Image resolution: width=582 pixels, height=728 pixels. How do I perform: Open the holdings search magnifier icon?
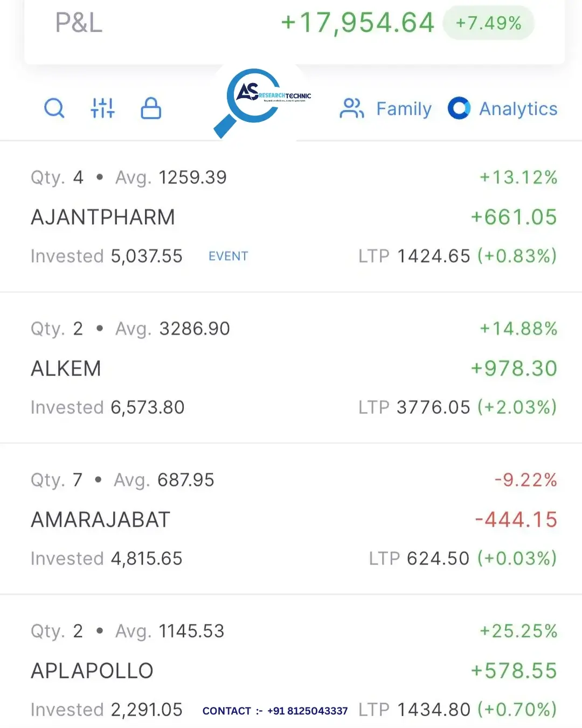54,108
